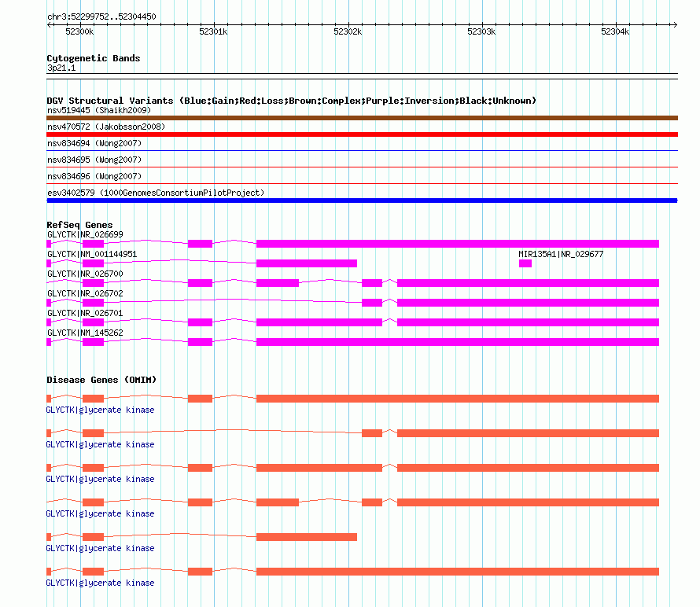Click the chr3:52299752..52304450 coordinates label
The width and height of the screenshot is (700, 607).
(x=101, y=17)
